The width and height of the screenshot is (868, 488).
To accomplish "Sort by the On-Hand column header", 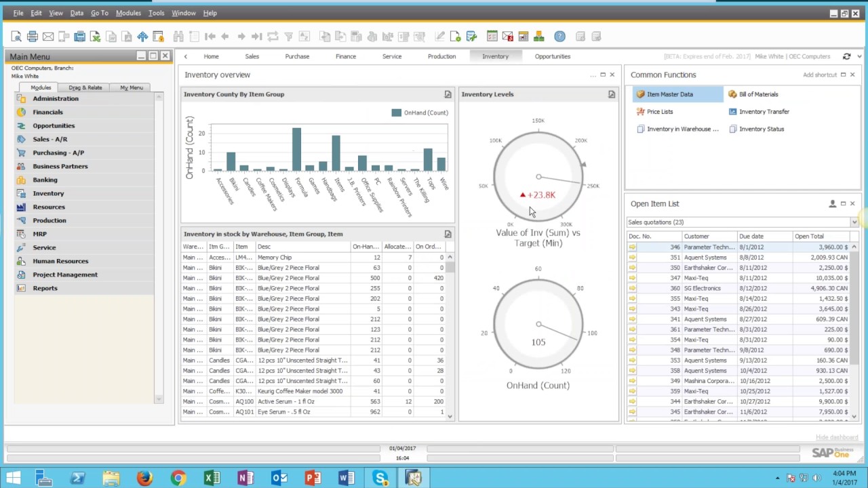I will (x=365, y=247).
